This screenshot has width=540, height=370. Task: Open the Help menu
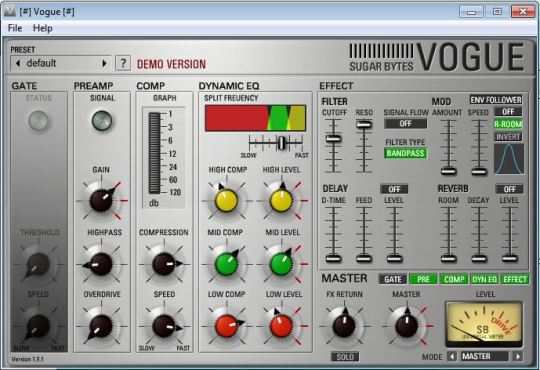click(43, 28)
